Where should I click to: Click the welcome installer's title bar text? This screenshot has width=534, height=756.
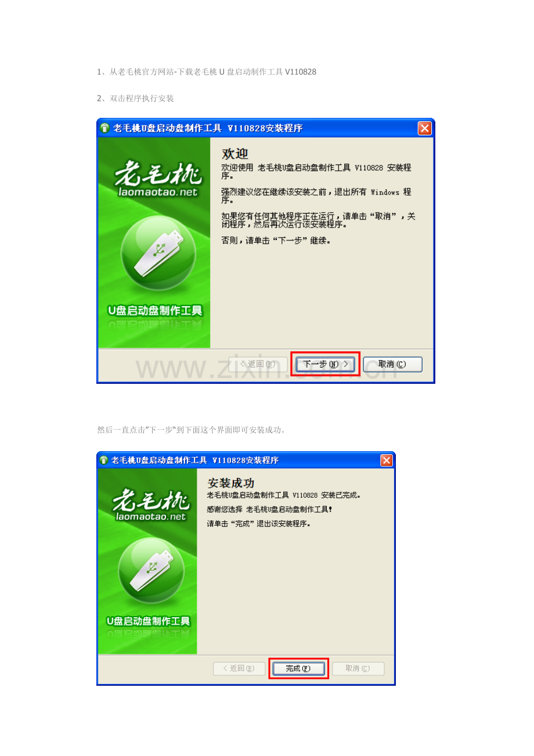(x=207, y=128)
